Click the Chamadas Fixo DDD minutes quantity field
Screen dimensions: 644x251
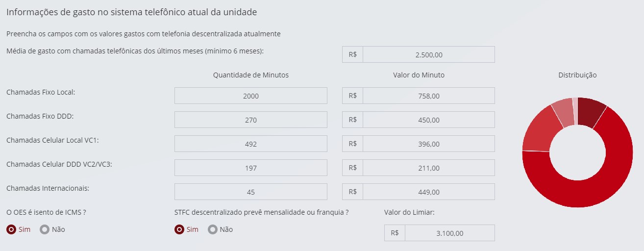coord(250,120)
